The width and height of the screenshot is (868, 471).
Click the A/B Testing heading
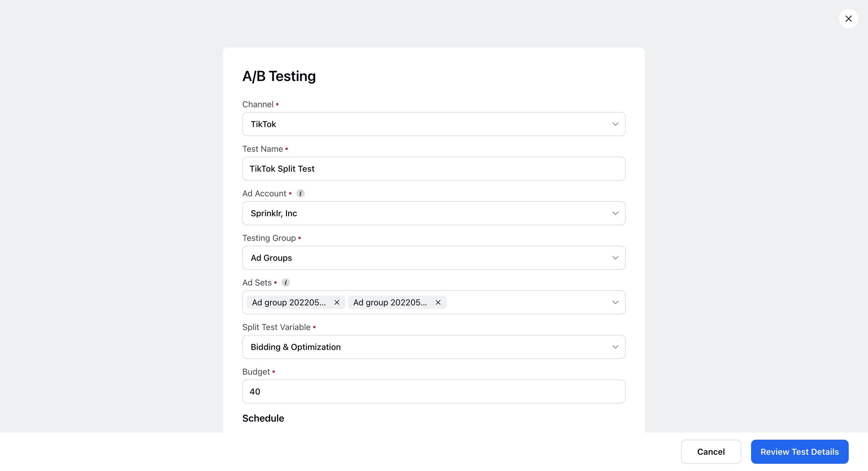click(279, 76)
